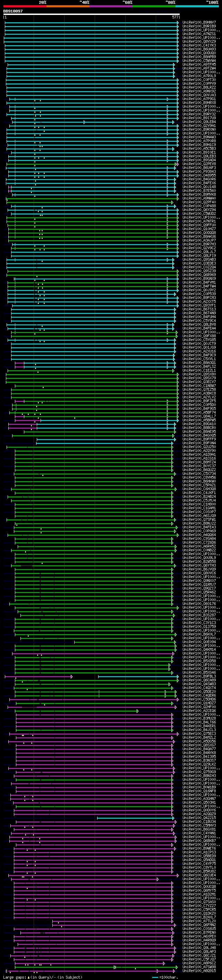Select the UniRef100_A5C5B3 label
Image resolution: width=222 pixels, height=980 pixels.
(x=199, y=148)
